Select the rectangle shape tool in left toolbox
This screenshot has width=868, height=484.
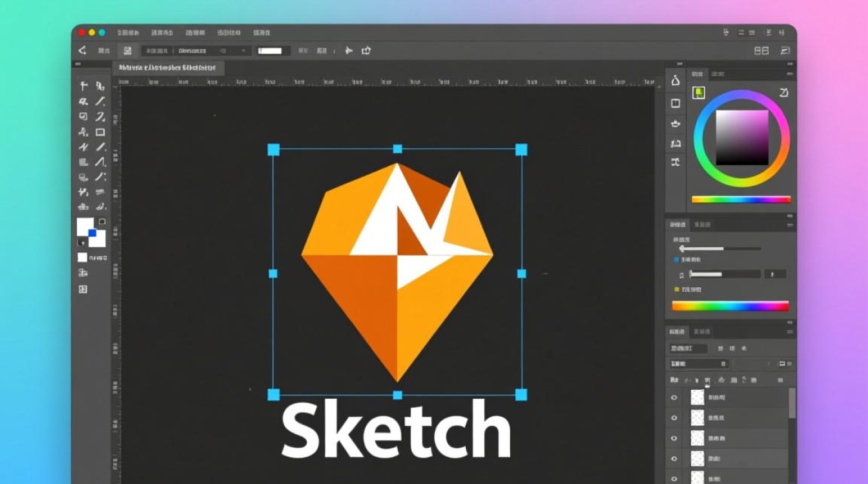(x=100, y=132)
